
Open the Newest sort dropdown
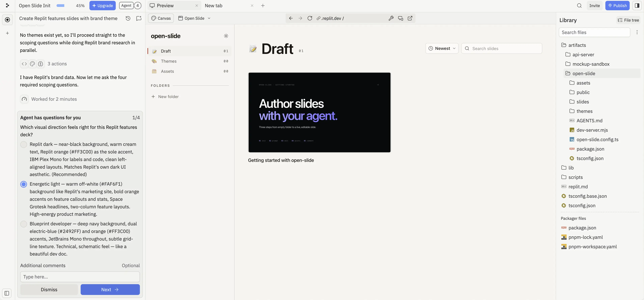point(442,48)
